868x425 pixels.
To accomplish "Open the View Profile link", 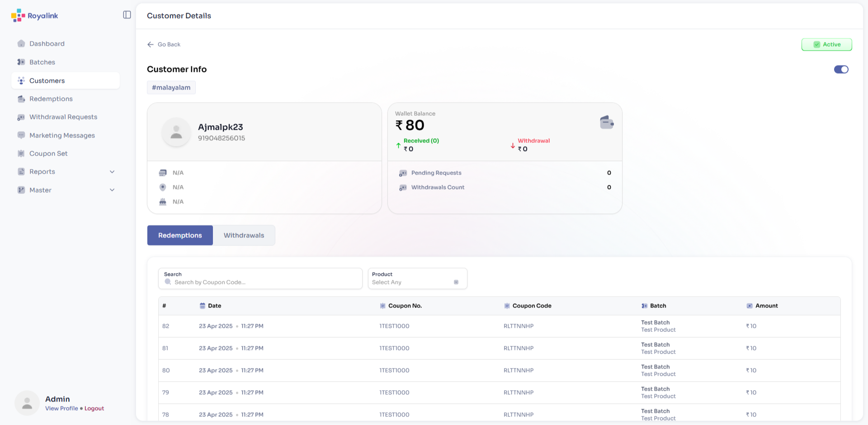I will (61, 408).
